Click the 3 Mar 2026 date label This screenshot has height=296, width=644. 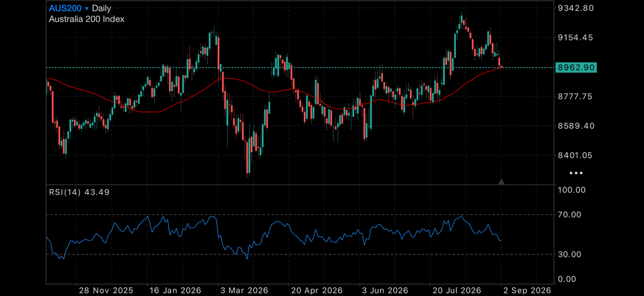[245, 291]
